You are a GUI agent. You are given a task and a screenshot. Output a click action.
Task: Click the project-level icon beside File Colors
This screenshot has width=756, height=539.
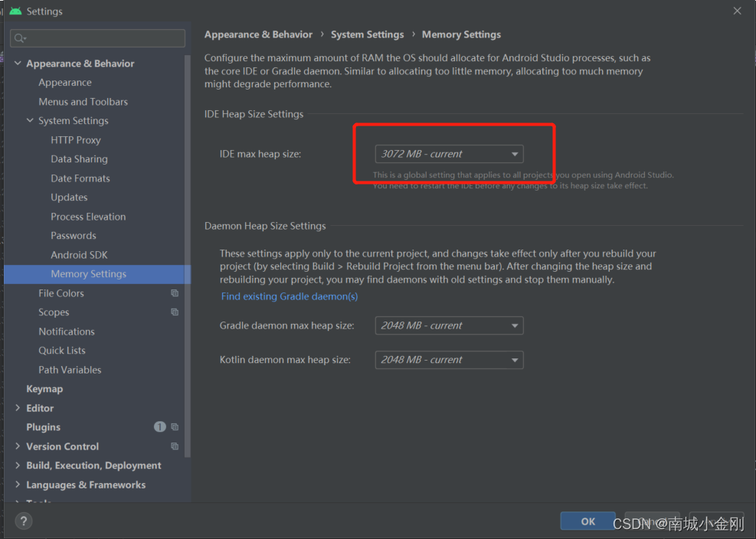[x=175, y=293]
